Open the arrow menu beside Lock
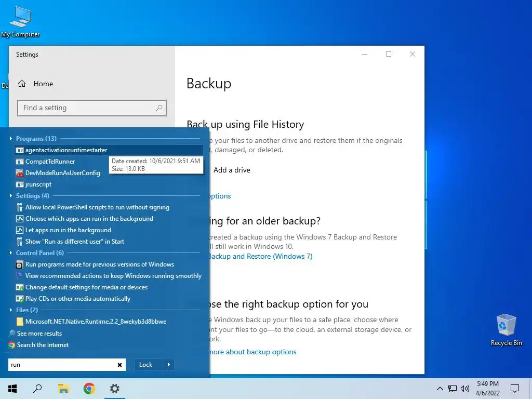The width and height of the screenshot is (532, 399). 169,365
